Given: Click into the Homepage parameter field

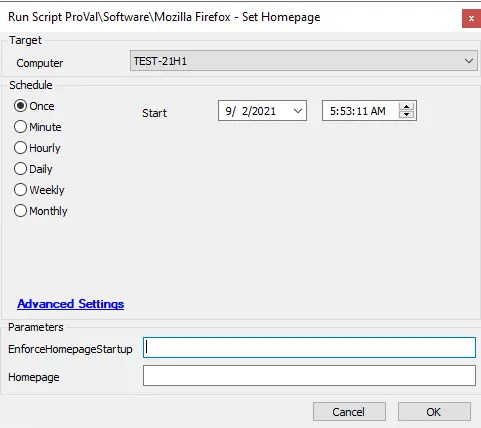Looking at the screenshot, I should tap(309, 376).
